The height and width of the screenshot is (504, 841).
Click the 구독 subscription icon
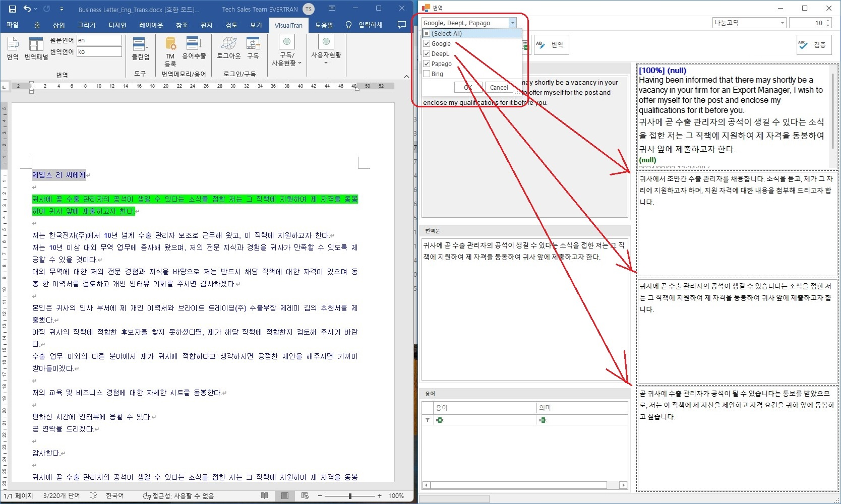pyautogui.click(x=253, y=48)
